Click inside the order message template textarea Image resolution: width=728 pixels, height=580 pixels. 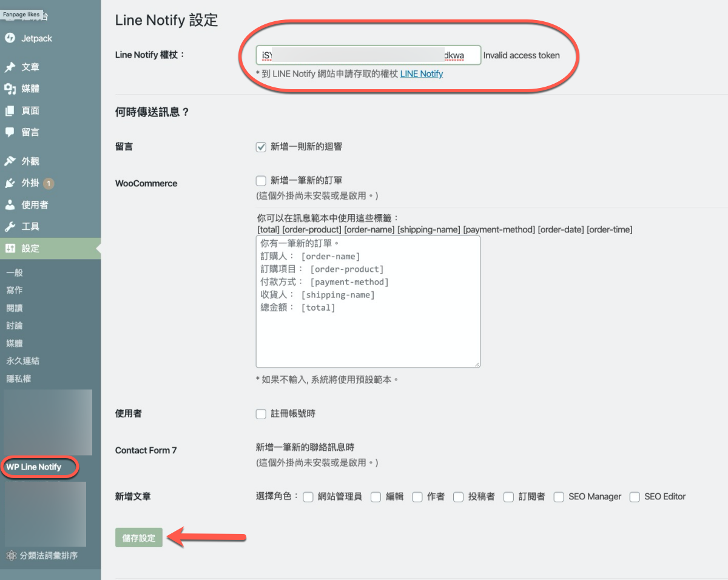pyautogui.click(x=368, y=302)
